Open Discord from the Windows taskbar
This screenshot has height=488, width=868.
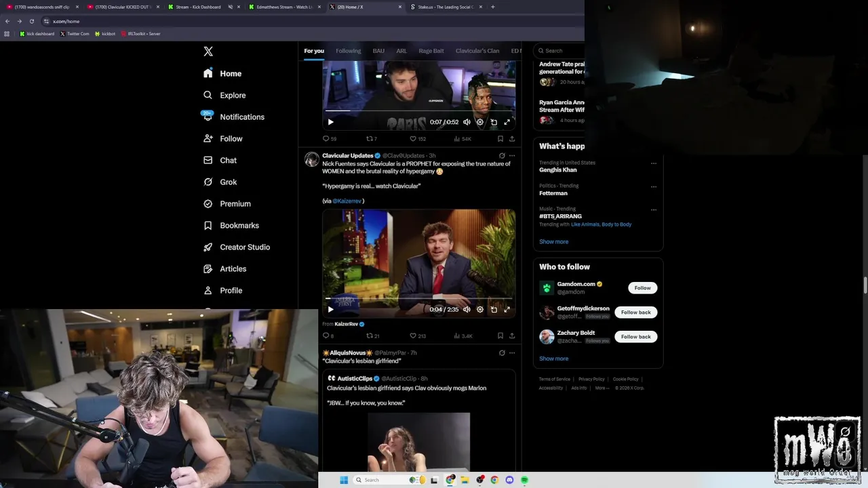tap(509, 480)
